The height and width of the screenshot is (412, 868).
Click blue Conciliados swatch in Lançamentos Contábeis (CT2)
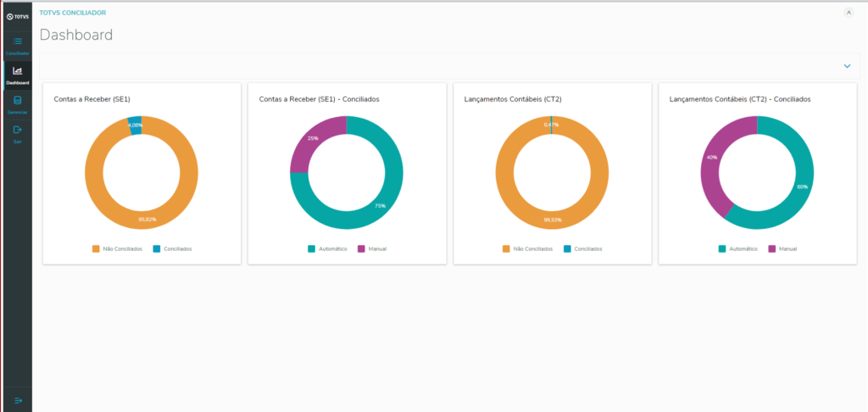[568, 249]
